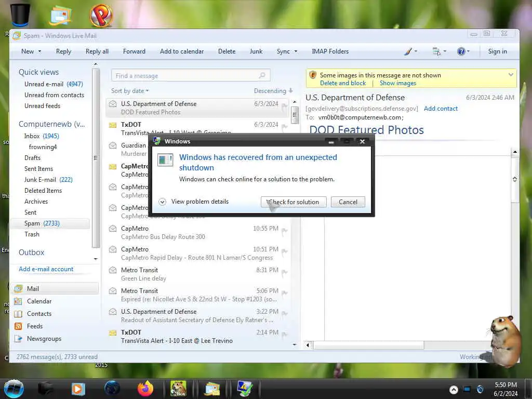Open the warning monitor taskbar icon
532x399 pixels.
click(245, 389)
